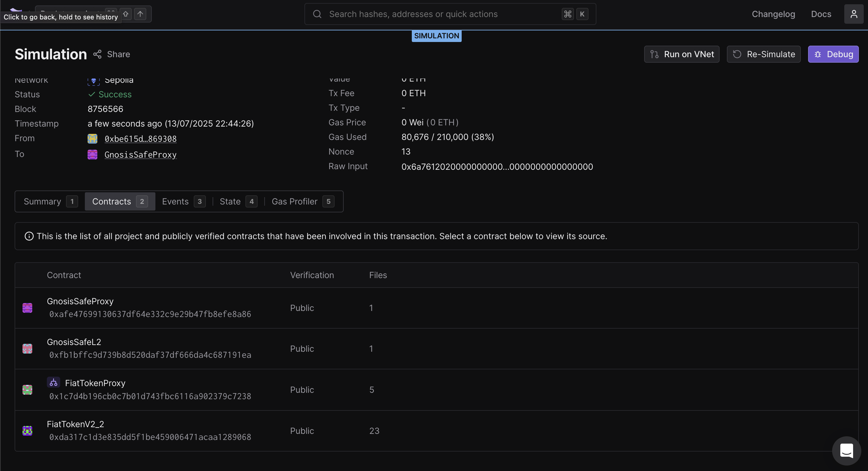The height and width of the screenshot is (471, 868).
Task: Switch to the Events tab
Action: (x=184, y=202)
